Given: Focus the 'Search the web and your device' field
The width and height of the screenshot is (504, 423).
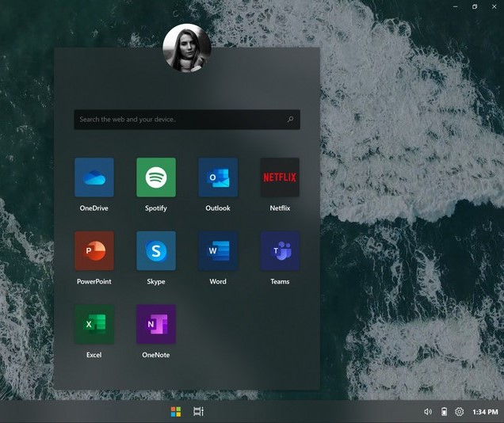Looking at the screenshot, I should (187, 120).
